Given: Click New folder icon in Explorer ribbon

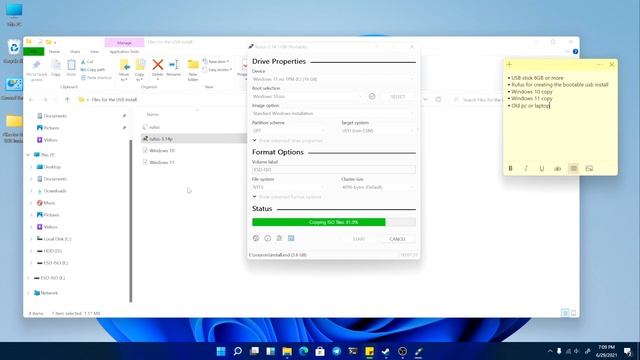Looking at the screenshot, I should [193, 69].
